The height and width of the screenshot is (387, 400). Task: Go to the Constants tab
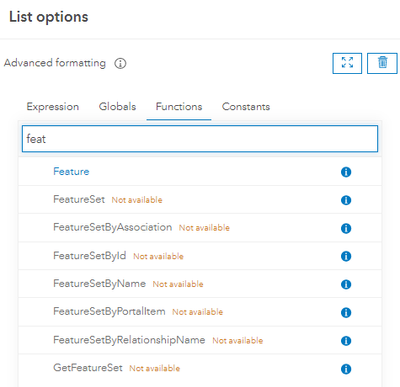coord(246,107)
